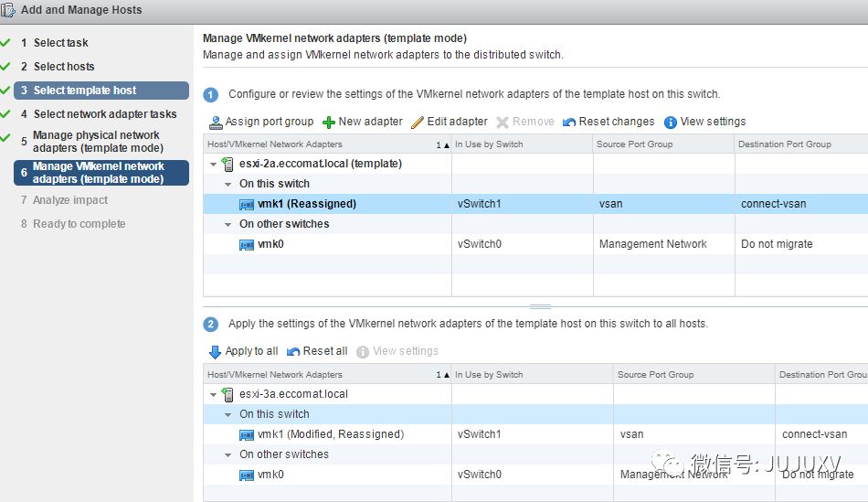
Task: Collapse the upper "On other switches" group
Action: tap(228, 225)
